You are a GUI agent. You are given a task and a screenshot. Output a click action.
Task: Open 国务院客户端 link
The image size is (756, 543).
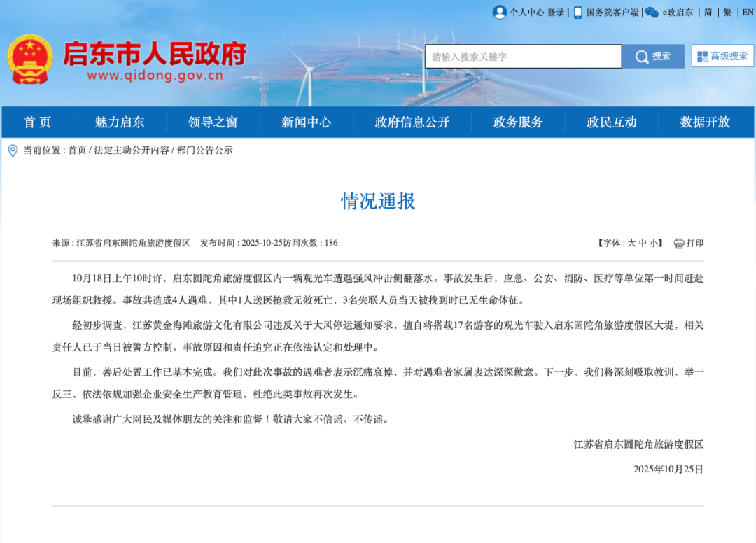click(x=612, y=13)
